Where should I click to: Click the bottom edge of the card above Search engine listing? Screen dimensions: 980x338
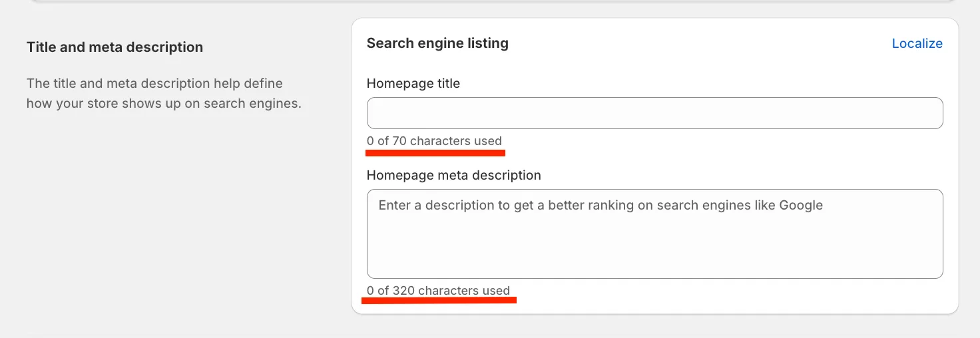click(490, 1)
